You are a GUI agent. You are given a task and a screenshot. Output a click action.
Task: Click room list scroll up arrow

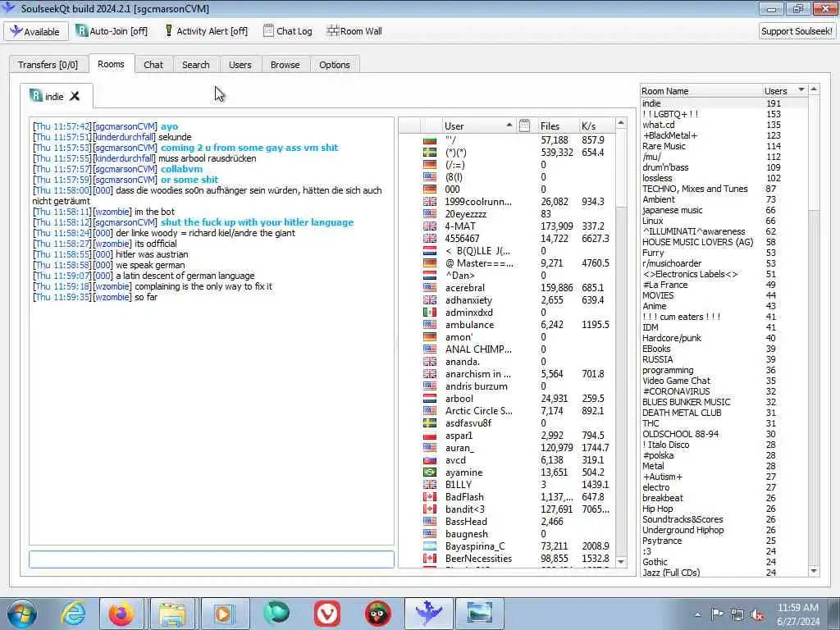click(815, 89)
